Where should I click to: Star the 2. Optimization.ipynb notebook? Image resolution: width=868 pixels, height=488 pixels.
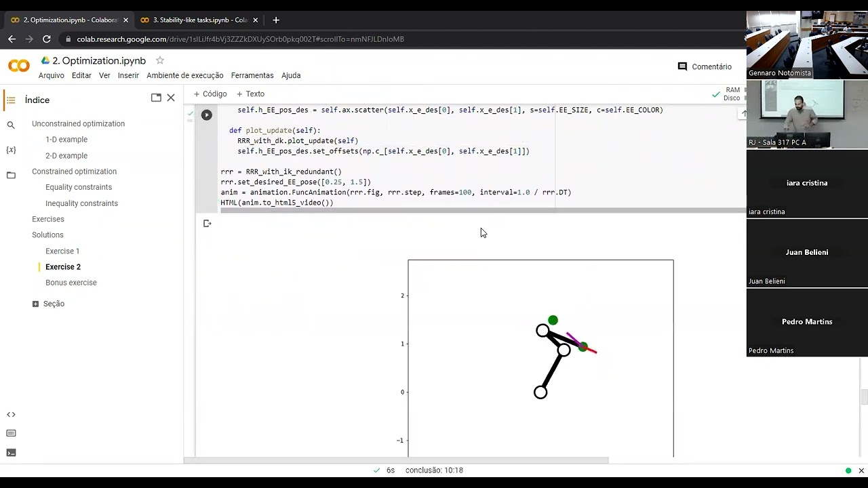[160, 60]
